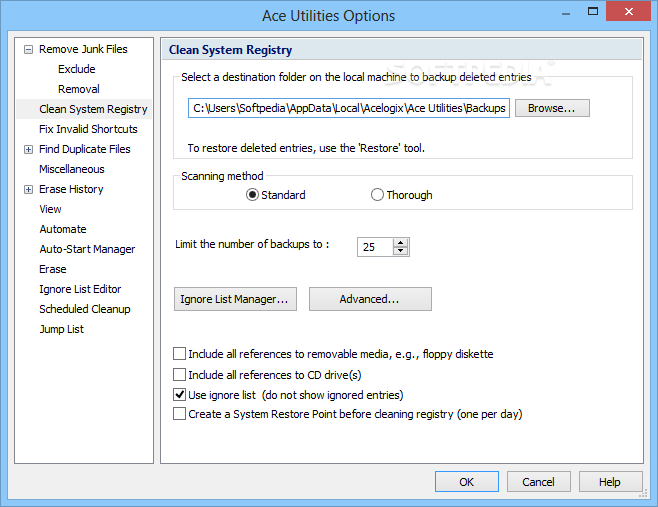658x507 pixels.
Task: Click the "Clean System Registry" panel heading
Action: tap(230, 50)
